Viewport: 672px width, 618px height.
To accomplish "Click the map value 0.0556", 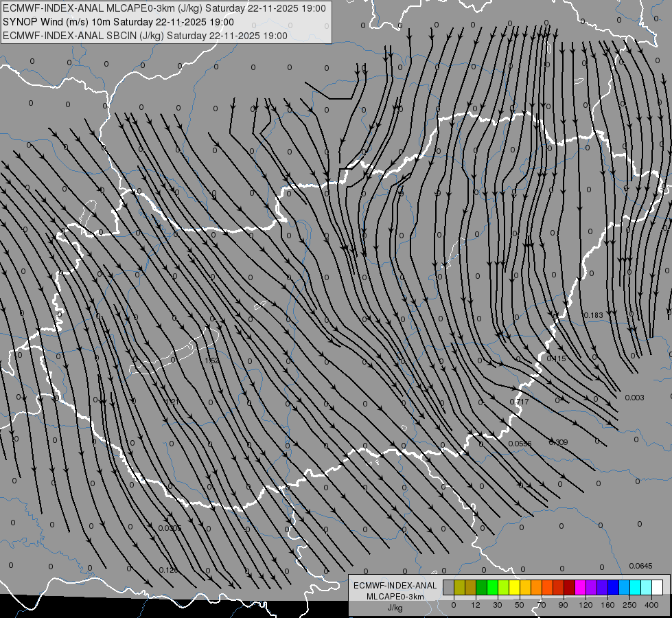I will pyautogui.click(x=520, y=444).
